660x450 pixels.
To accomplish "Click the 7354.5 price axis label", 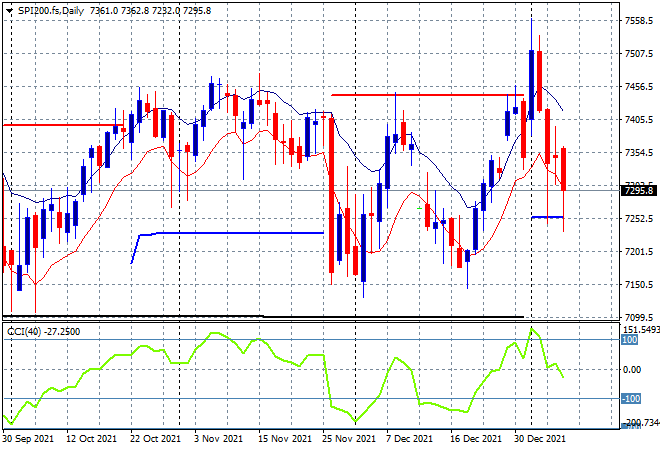I will [x=639, y=152].
